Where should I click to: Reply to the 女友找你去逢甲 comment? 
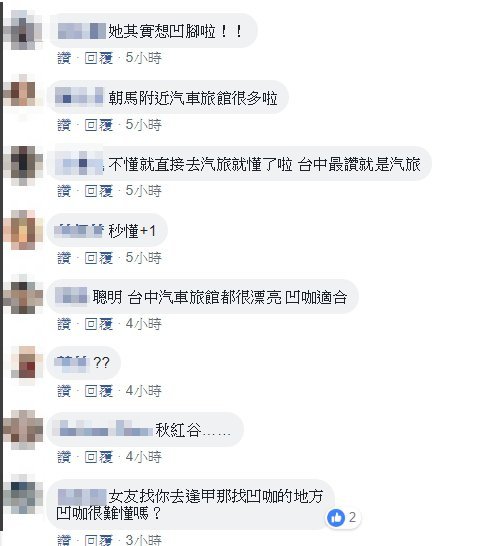[99, 540]
